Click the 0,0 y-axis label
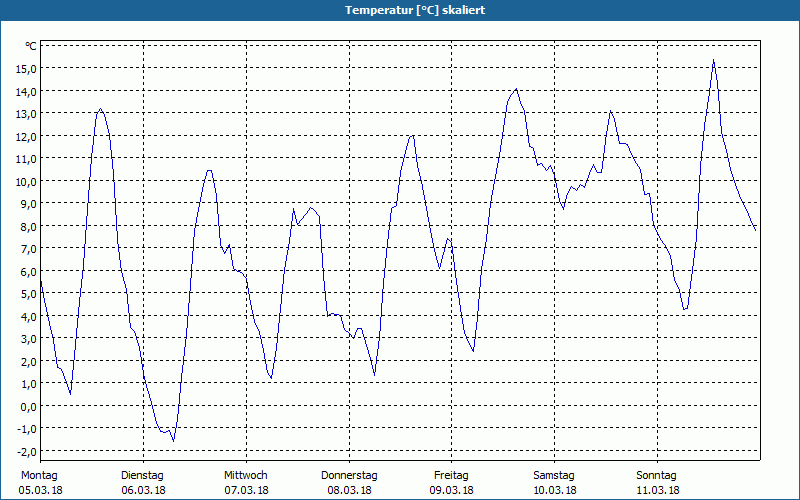The image size is (800, 500). [x=29, y=406]
